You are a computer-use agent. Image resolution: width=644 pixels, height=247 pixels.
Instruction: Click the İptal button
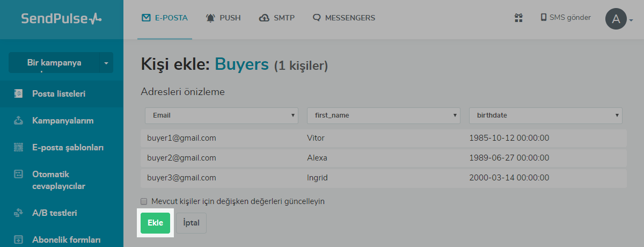click(x=191, y=223)
